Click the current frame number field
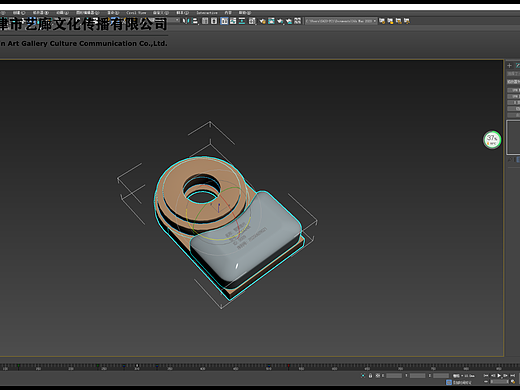The height and width of the screenshot is (390, 520). pos(499,382)
